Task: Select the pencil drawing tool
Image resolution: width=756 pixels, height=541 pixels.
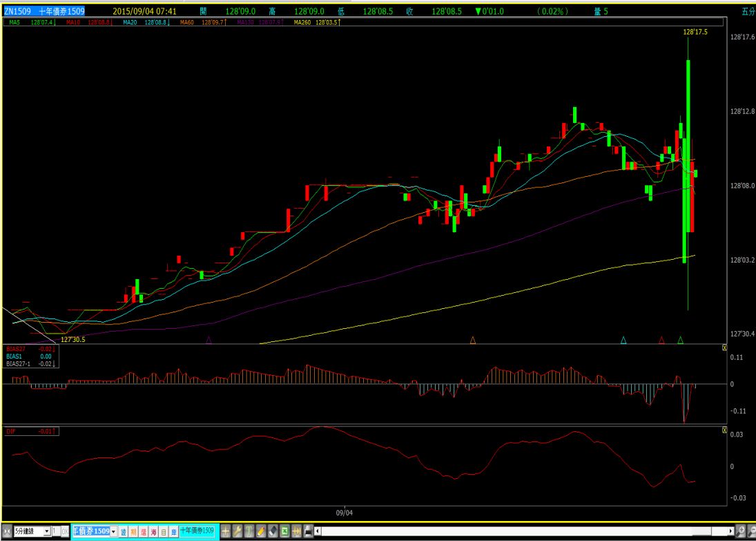Action: click(261, 531)
